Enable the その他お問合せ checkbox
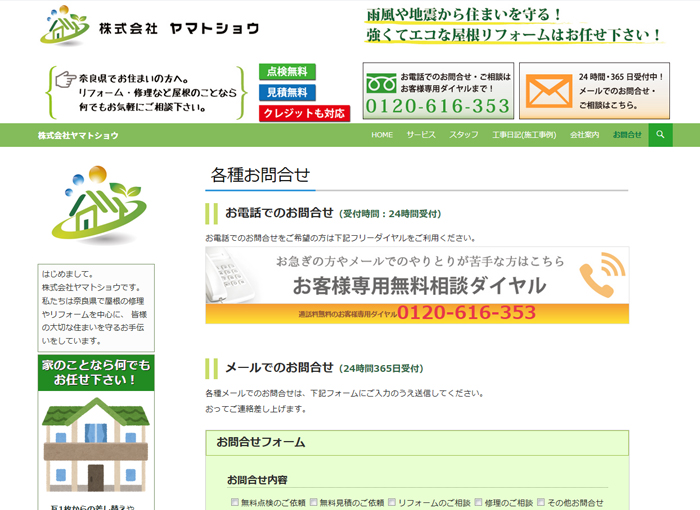This screenshot has height=510, width=700. pos(541,503)
